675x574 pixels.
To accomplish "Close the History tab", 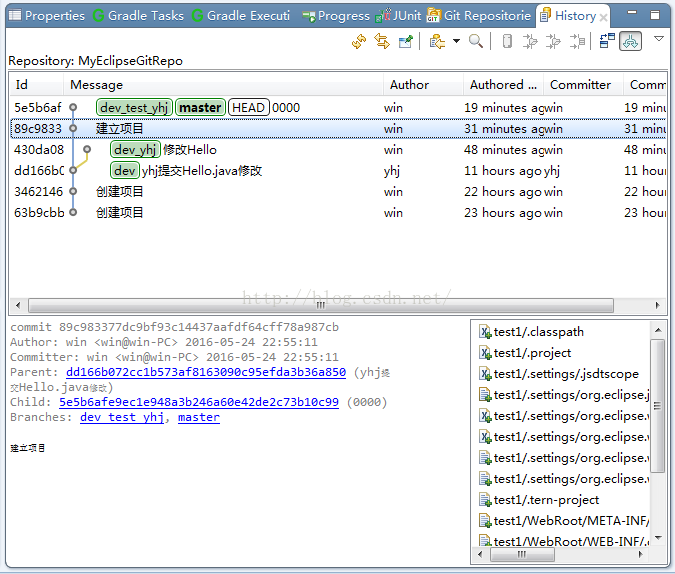I will click(603, 17).
